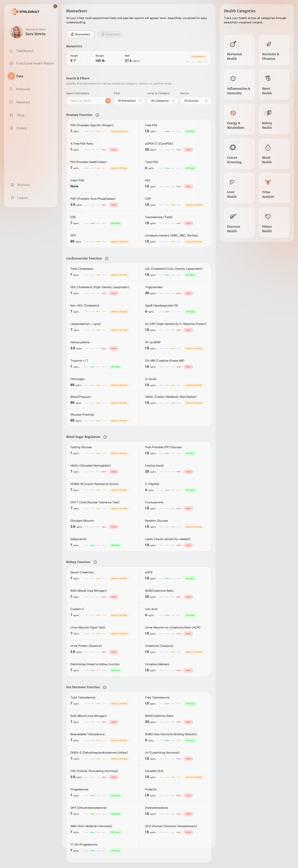Expand the All Biomarkers filter dropdown
The image size is (298, 868).
coord(129,101)
